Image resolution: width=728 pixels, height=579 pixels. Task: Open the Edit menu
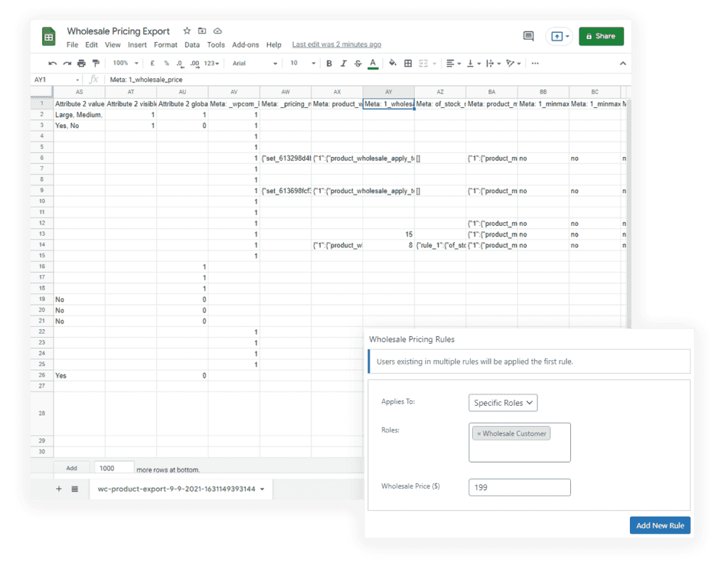click(x=92, y=45)
